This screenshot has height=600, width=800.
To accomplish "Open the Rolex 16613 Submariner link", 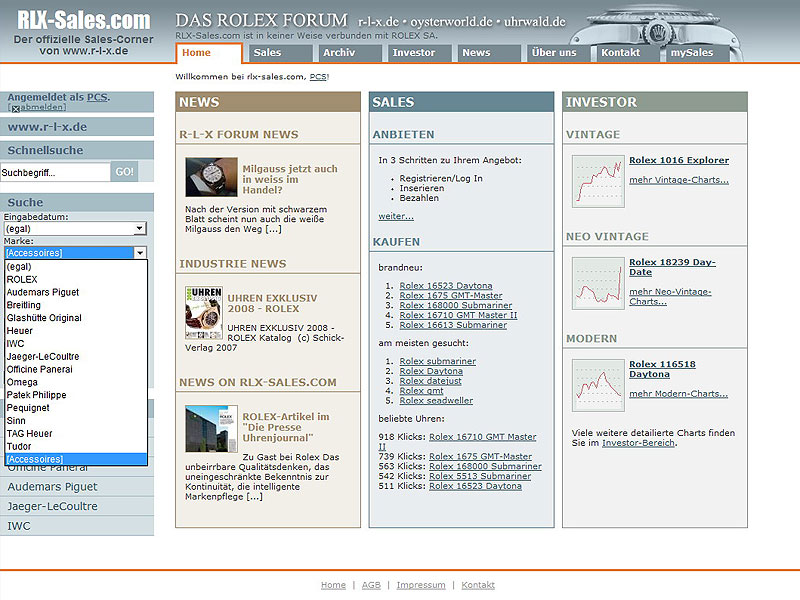I will coord(453,325).
